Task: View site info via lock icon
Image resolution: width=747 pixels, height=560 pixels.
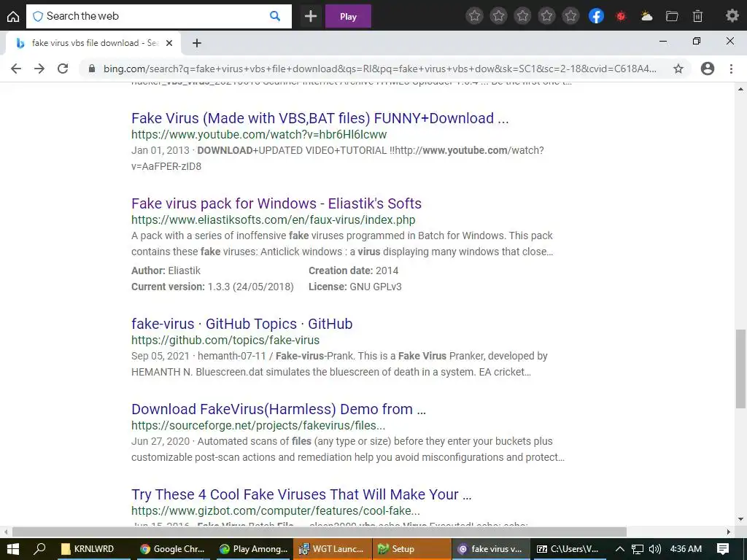Action: (92, 69)
